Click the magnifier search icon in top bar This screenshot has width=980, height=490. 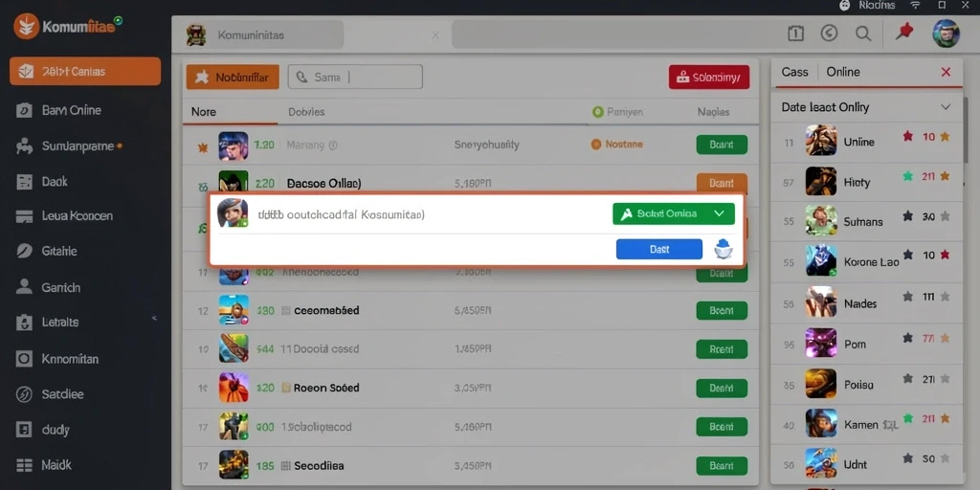(863, 33)
